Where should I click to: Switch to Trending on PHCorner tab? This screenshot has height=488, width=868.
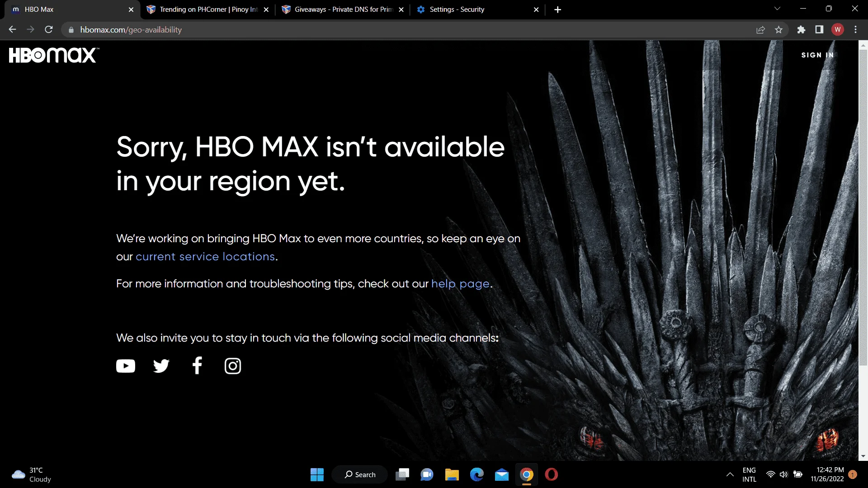click(208, 9)
